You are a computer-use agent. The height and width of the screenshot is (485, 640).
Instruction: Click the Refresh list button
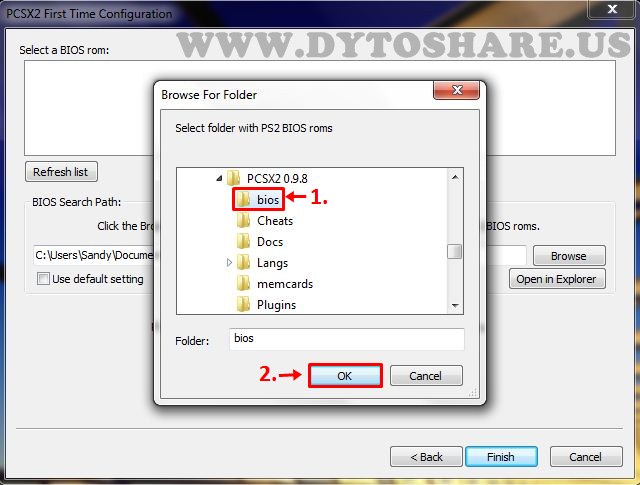coord(61,172)
